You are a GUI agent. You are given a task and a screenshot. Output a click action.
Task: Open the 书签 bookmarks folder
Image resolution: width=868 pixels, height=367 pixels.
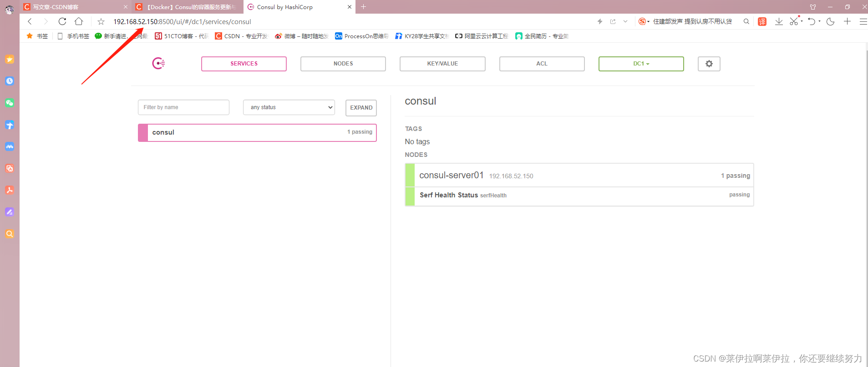click(x=37, y=36)
